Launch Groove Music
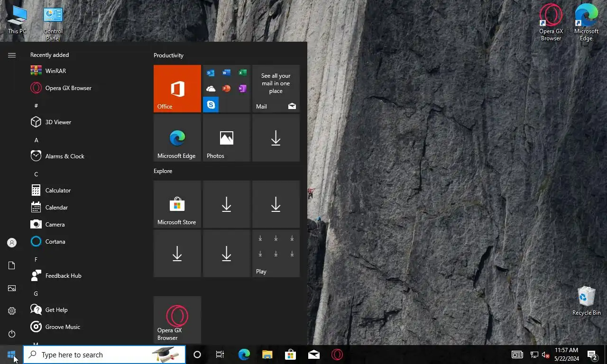Screen dimensions: 607x364 (x=85, y=327)
